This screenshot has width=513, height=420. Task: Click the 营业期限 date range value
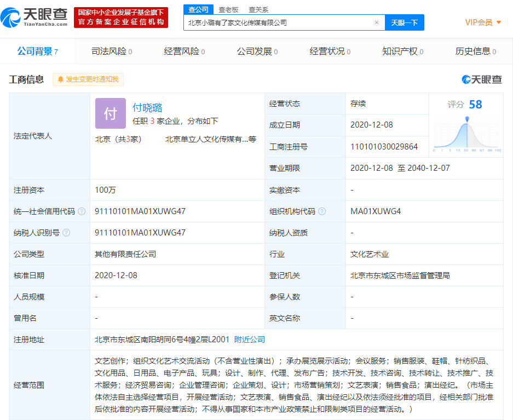(x=400, y=168)
